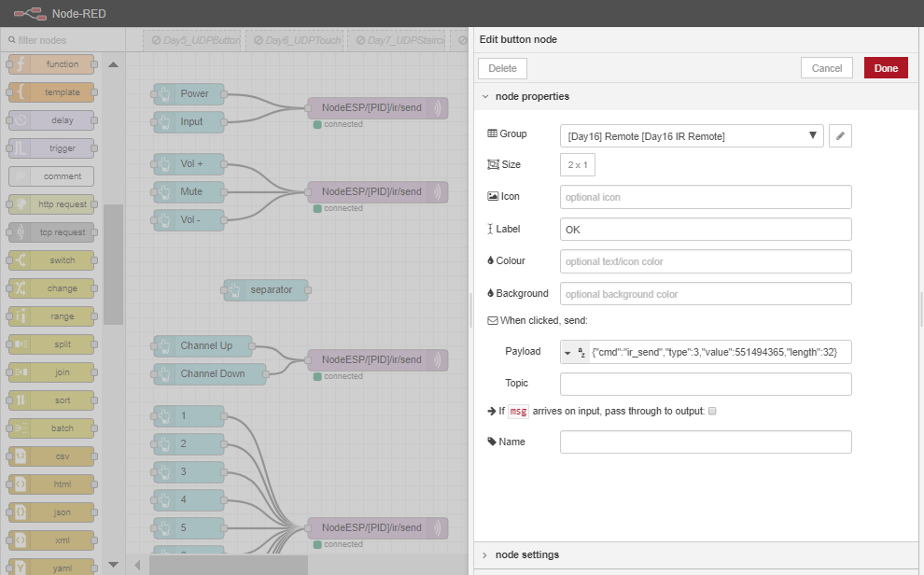924x575 pixels.
Task: Enable pass through msg to output checkbox
Action: coord(712,412)
